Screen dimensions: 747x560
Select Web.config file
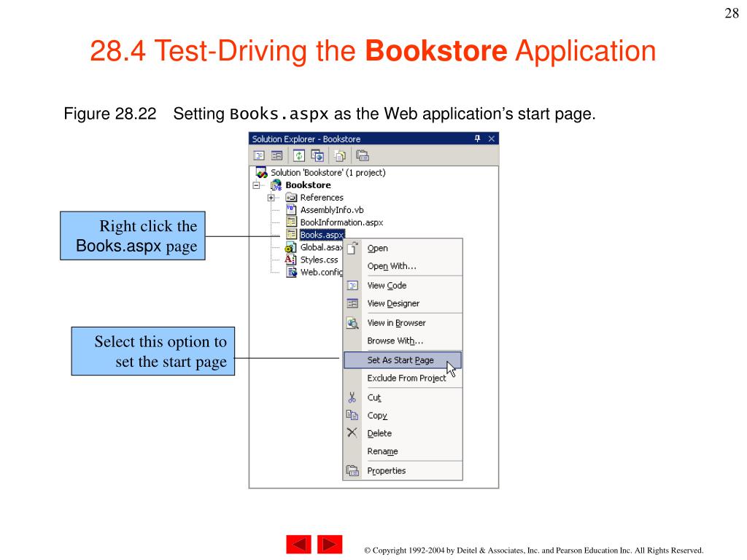click(x=321, y=272)
